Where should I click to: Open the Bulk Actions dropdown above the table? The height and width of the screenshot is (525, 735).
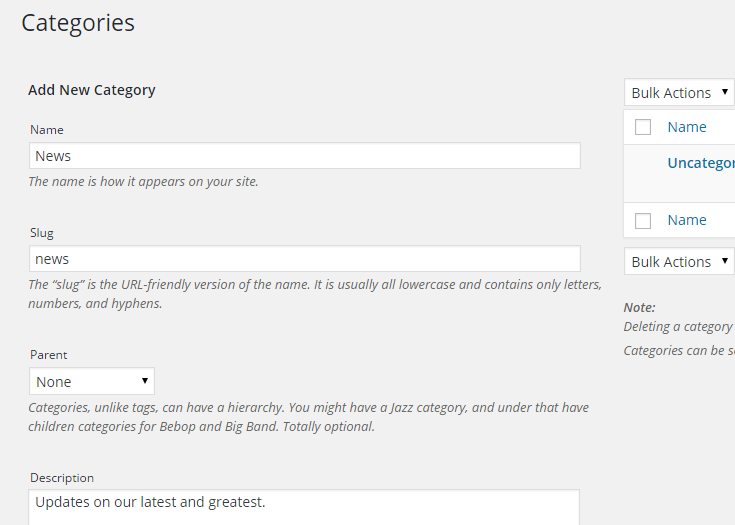pos(680,93)
